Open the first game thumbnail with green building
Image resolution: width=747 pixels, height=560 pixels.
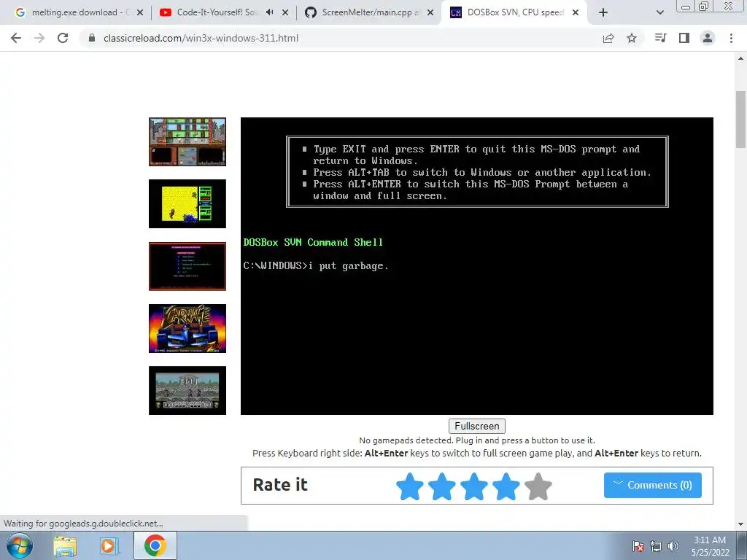click(x=187, y=142)
